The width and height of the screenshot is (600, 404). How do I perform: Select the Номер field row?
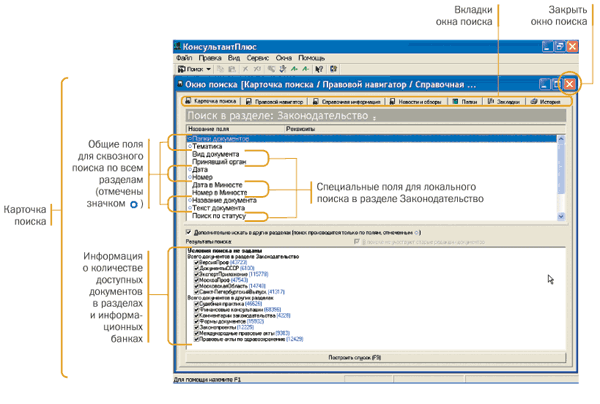[372, 177]
